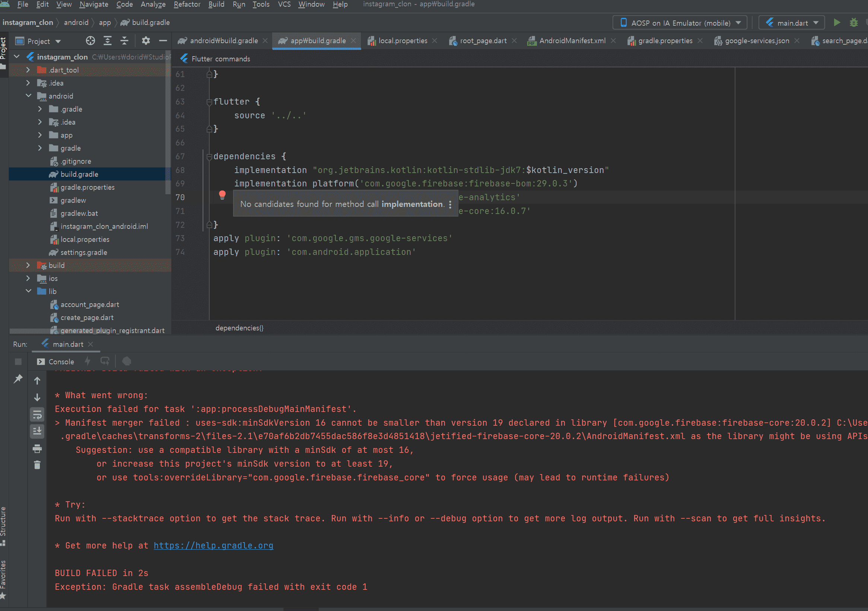Click the Print console output icon
The width and height of the screenshot is (868, 611).
point(37,448)
